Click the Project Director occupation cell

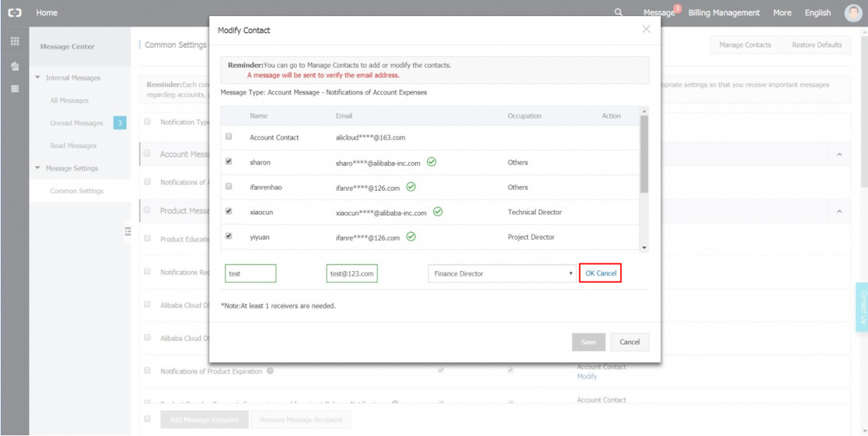point(531,237)
